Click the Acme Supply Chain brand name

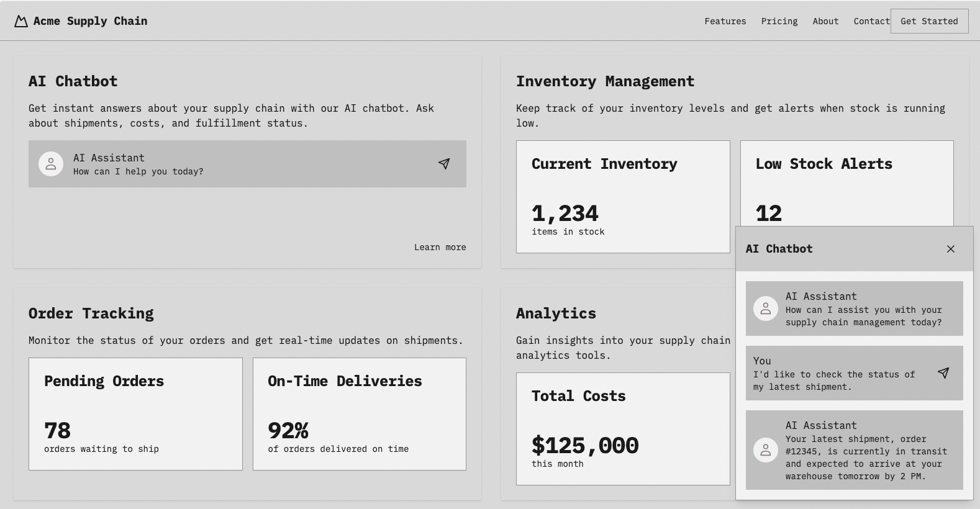click(90, 21)
